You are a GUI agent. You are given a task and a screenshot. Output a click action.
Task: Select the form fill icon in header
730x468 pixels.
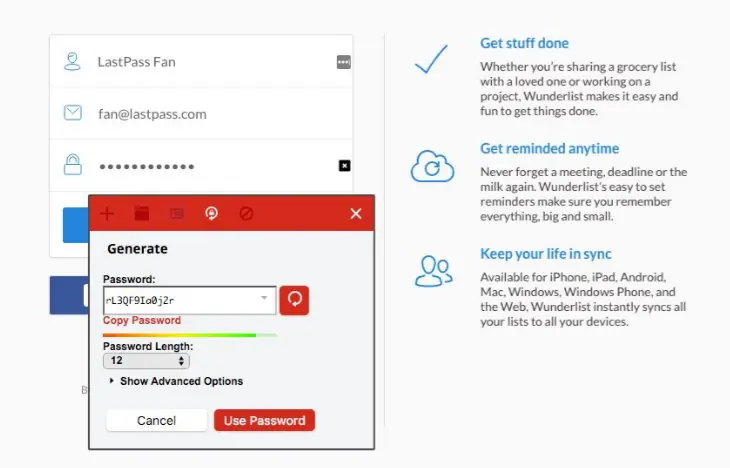176,214
